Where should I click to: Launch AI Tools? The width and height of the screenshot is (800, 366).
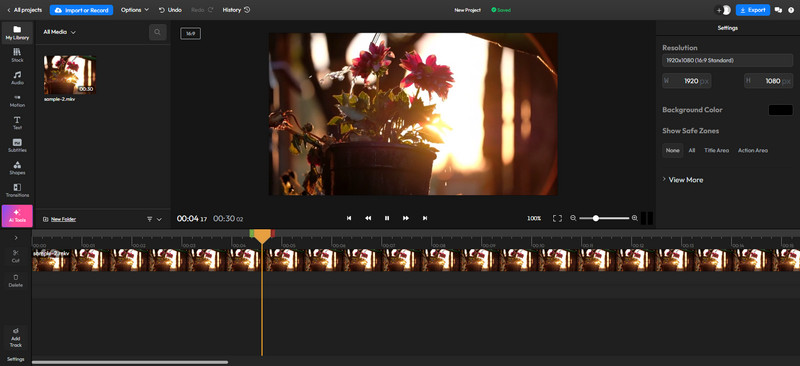point(17,215)
